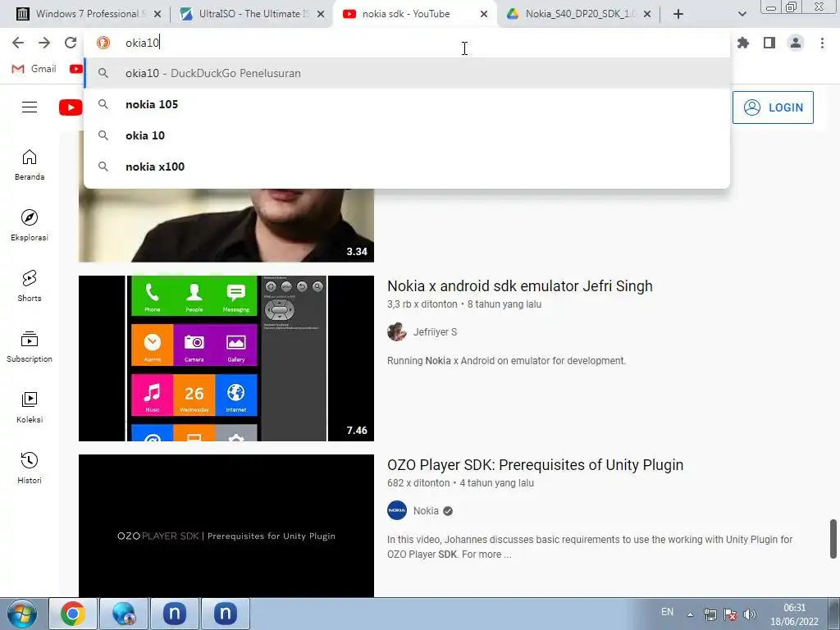The width and height of the screenshot is (840, 630).
Task: Click the DuckDuckGo icon in address bar
Action: 103,43
